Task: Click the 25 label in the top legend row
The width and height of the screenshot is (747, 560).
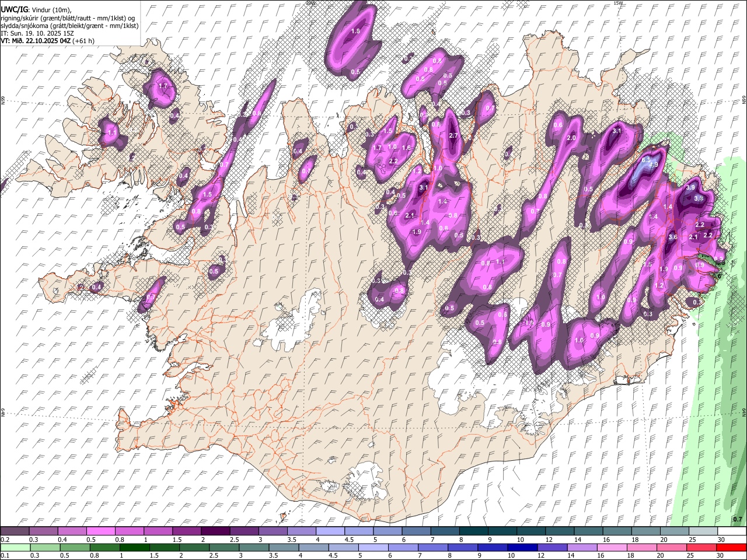Action: tap(692, 540)
